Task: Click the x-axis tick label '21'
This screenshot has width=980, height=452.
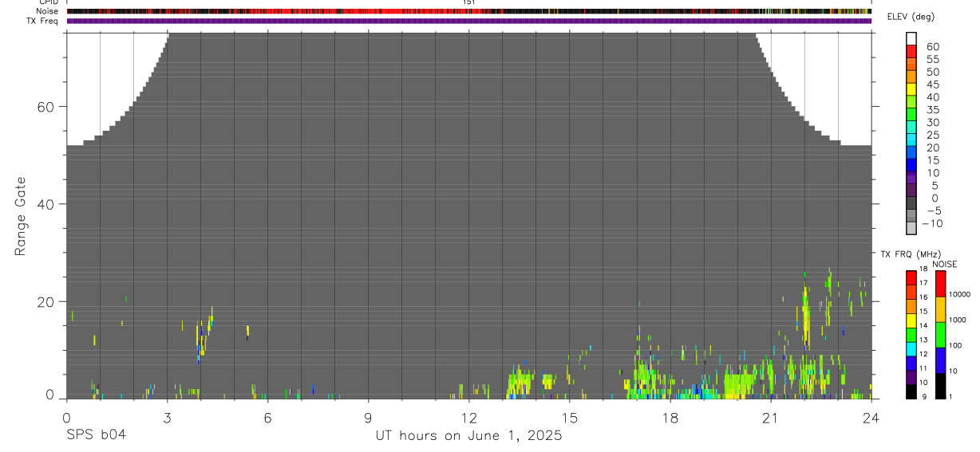Action: coord(771,417)
